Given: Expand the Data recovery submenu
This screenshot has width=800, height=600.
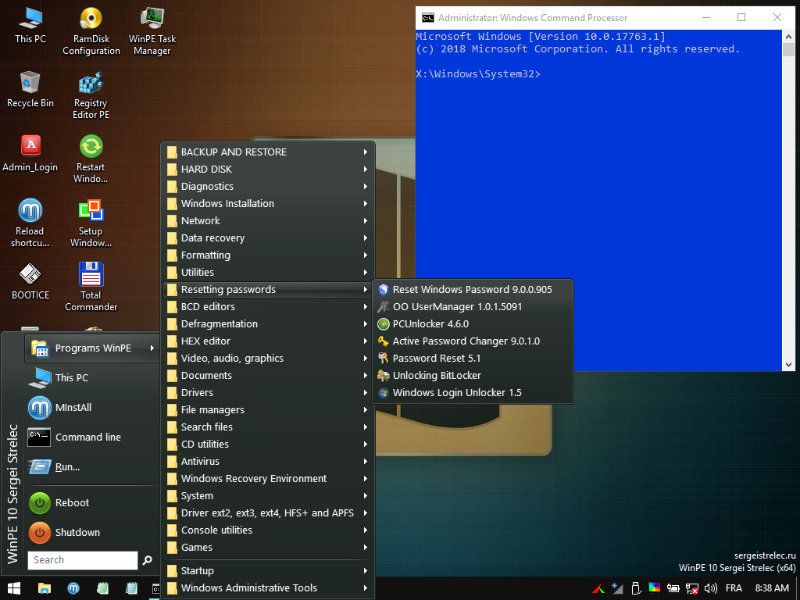Looking at the screenshot, I should 268,238.
